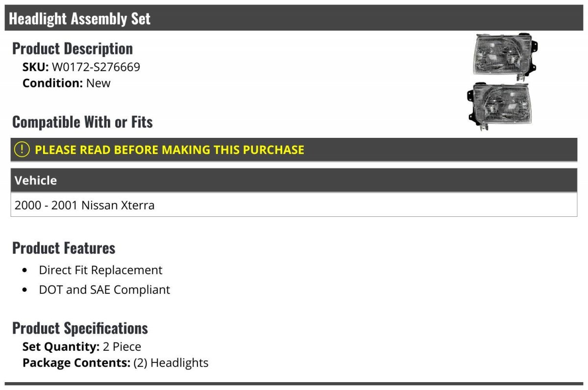Screen dimensions: 588x390
Task: Select the SKU number W0172-S276669
Action: (96, 67)
